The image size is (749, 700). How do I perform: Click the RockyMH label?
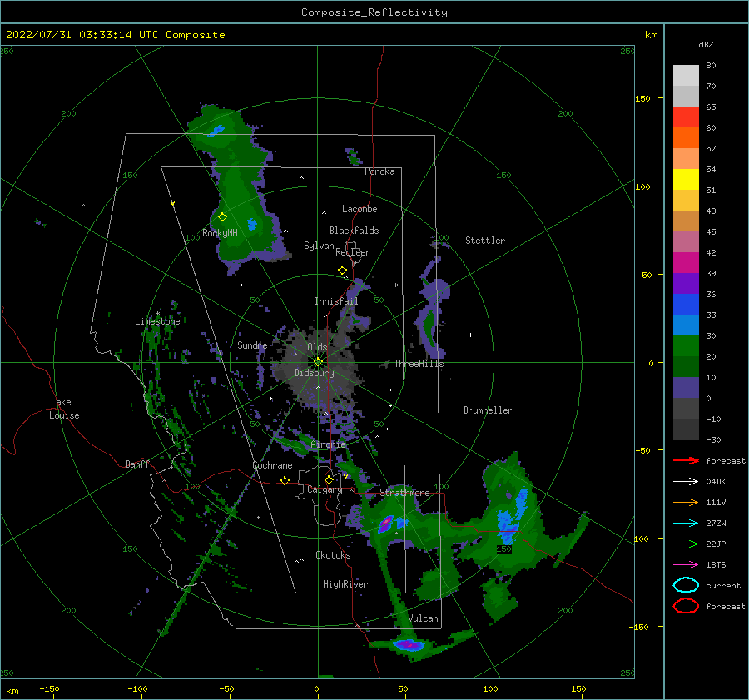tap(220, 233)
